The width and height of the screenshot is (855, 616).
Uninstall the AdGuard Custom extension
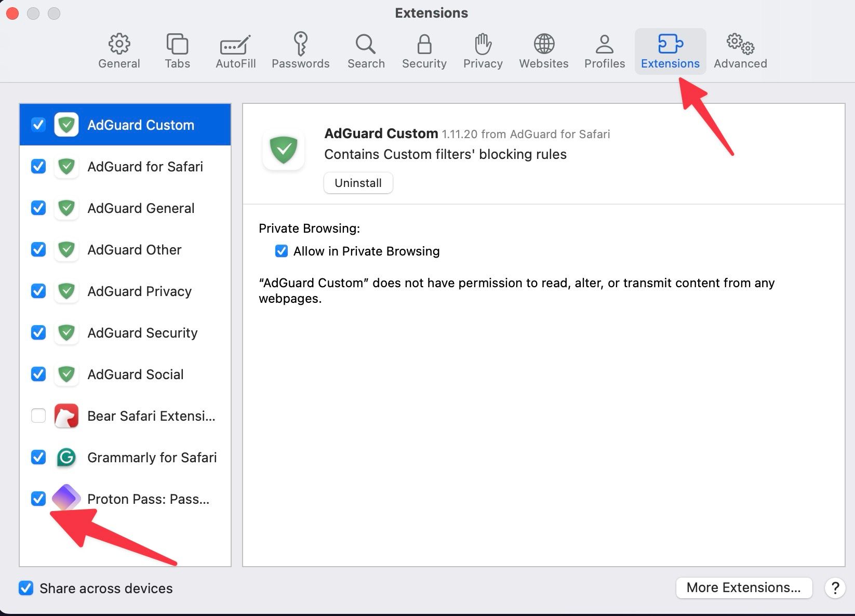[x=358, y=183]
